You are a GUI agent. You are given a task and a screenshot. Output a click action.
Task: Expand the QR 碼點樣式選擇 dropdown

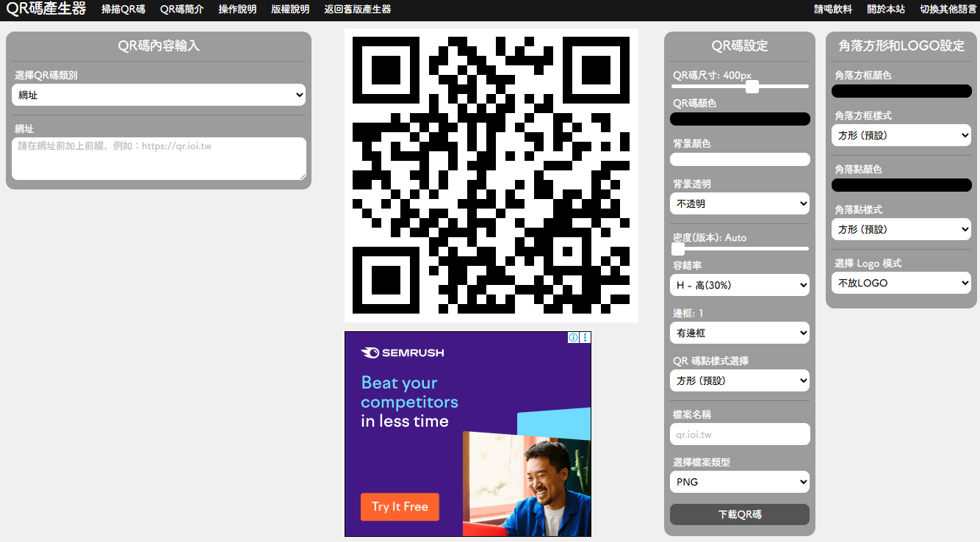tap(740, 380)
